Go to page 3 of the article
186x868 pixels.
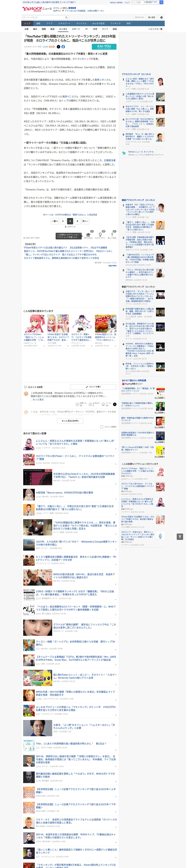[77, 221]
